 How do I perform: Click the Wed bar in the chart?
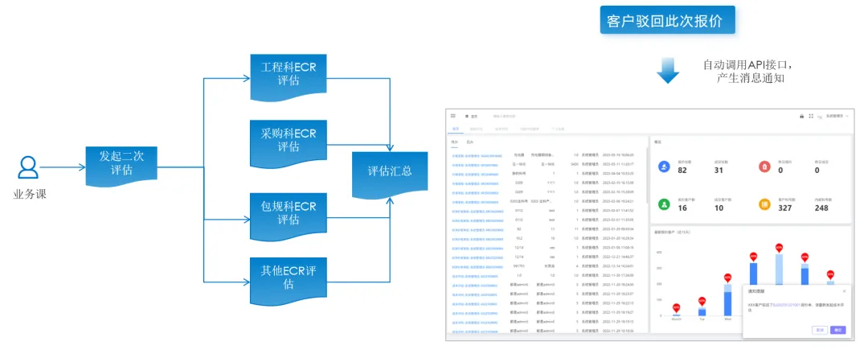(727, 300)
